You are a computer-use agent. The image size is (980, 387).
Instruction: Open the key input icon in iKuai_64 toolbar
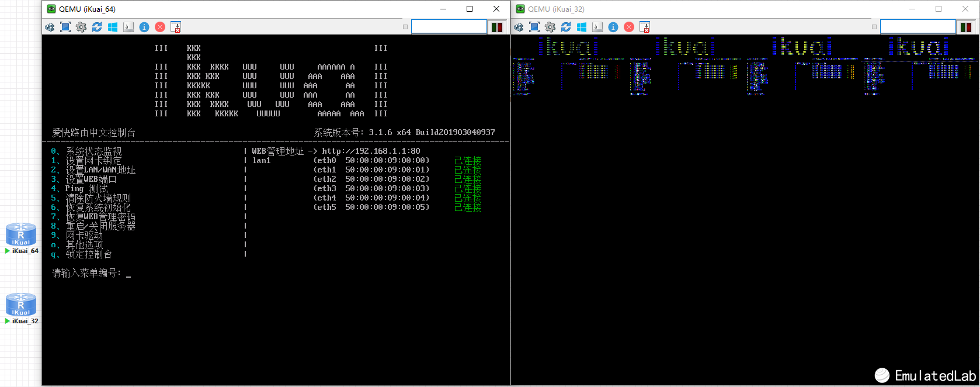pyautogui.click(x=128, y=27)
